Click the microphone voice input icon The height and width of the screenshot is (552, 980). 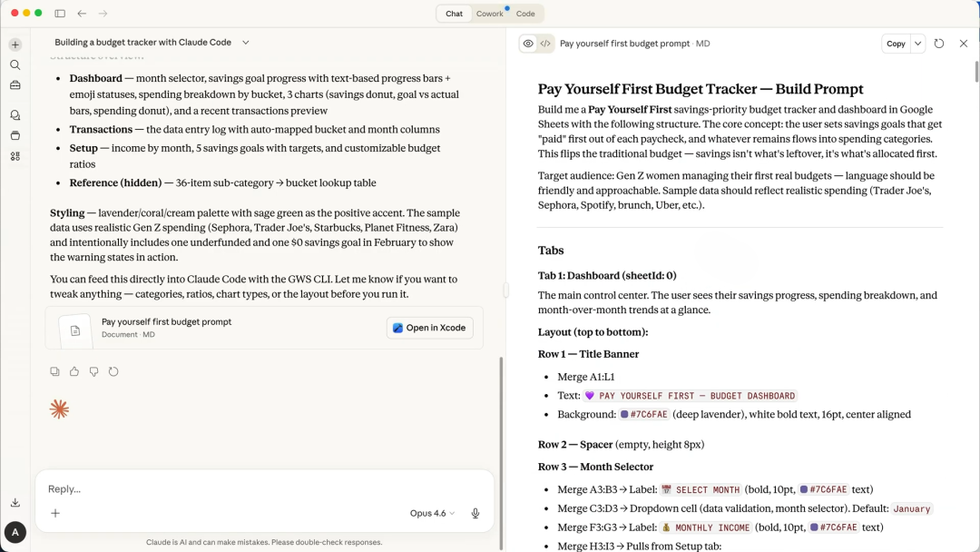[475, 514]
